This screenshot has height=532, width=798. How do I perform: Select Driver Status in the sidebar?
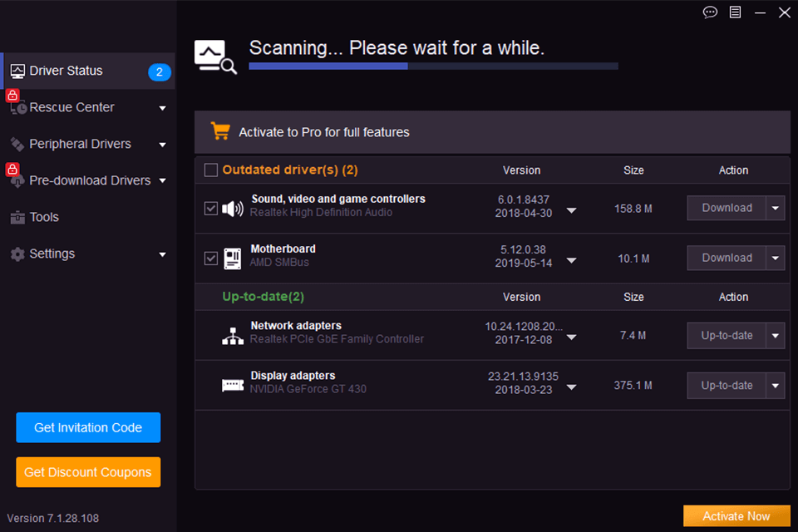pos(66,71)
